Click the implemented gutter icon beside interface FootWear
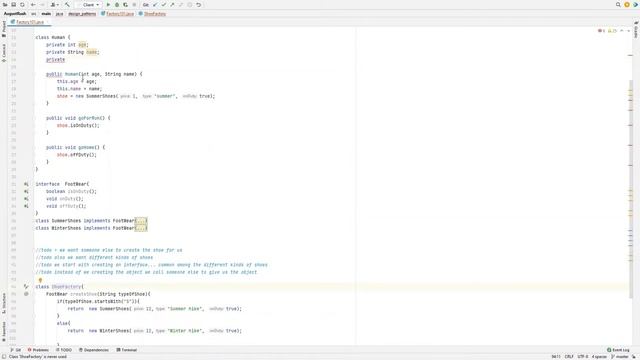This screenshot has width=640, height=360. (x=26, y=184)
